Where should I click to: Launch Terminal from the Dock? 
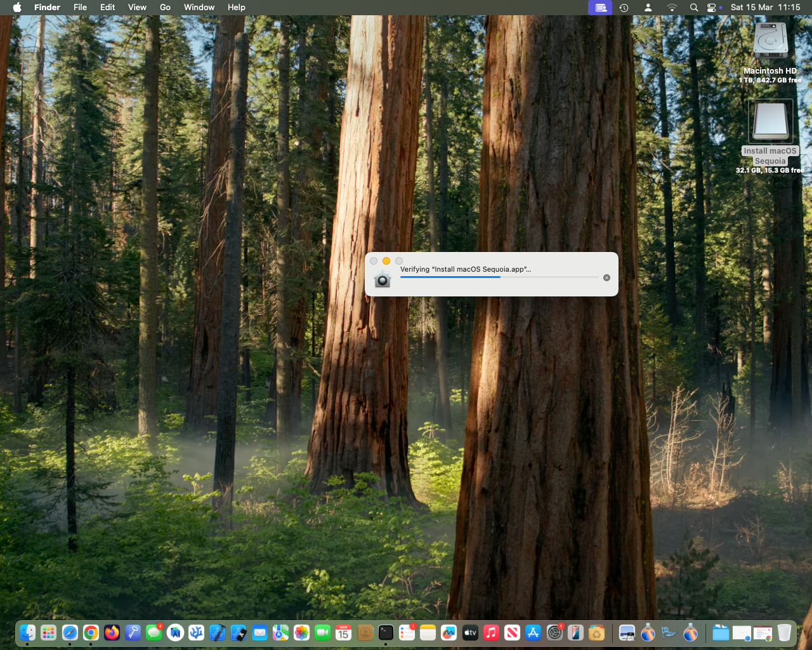pyautogui.click(x=386, y=632)
